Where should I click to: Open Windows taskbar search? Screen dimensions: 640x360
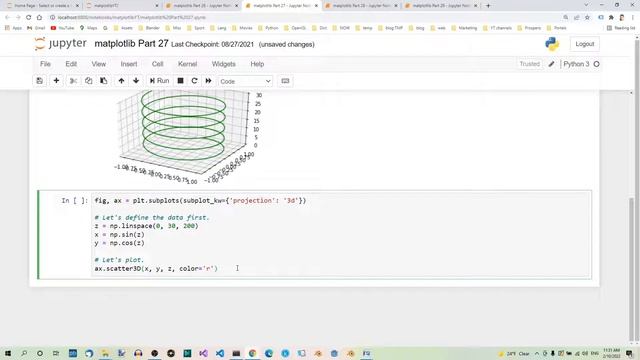pyautogui.click(x=24, y=353)
